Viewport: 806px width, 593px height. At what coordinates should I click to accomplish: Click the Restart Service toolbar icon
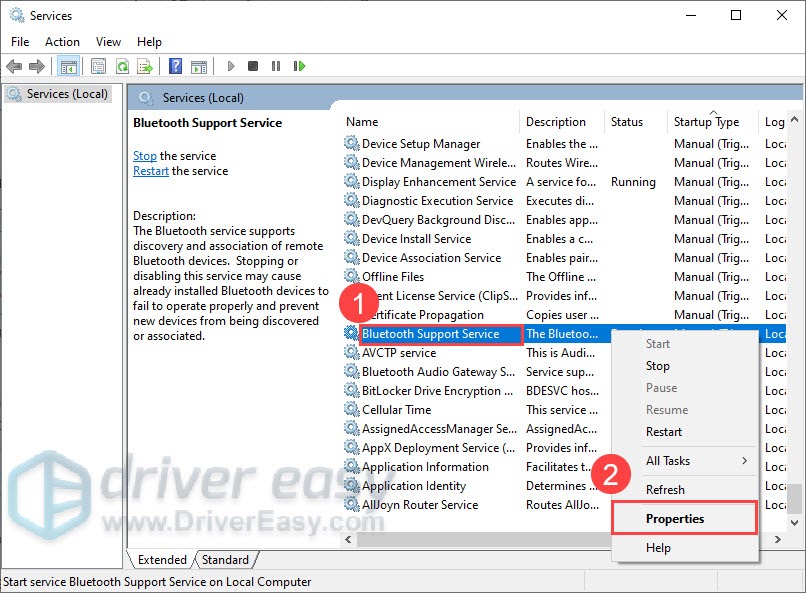[x=299, y=66]
